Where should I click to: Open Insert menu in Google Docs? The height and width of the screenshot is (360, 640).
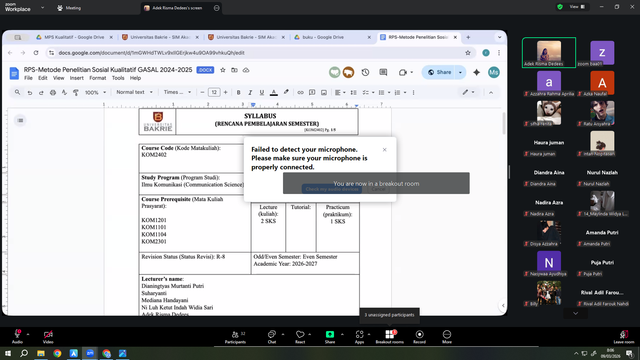point(76,78)
